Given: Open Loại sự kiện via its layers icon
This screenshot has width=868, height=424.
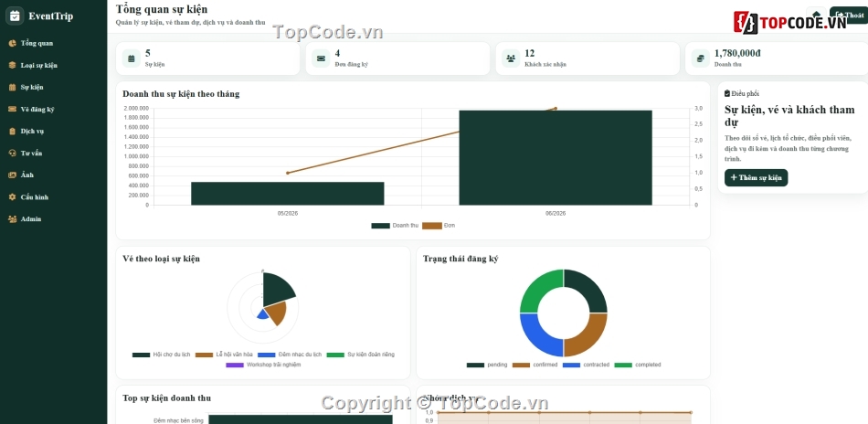Looking at the screenshot, I should pyautogui.click(x=12, y=65).
